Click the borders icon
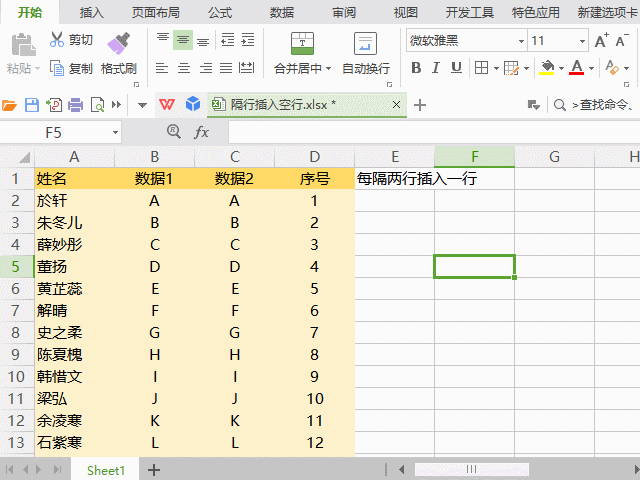Viewport: 640px width, 480px height. click(x=482, y=68)
